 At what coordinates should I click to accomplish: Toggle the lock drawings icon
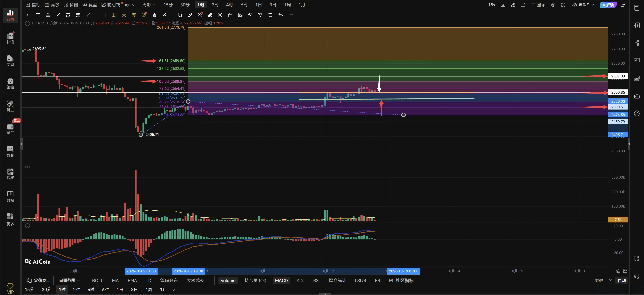(230, 15)
